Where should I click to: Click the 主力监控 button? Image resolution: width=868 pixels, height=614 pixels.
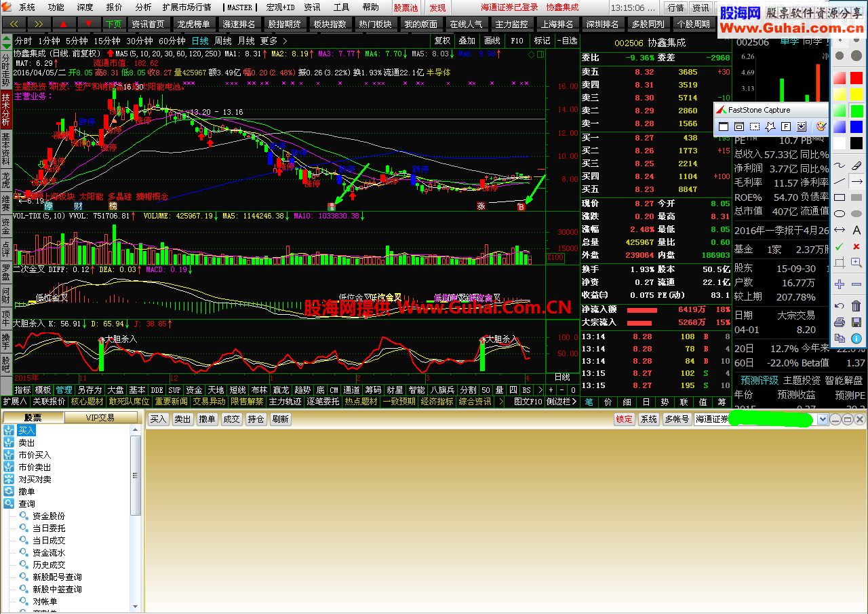pos(511,24)
